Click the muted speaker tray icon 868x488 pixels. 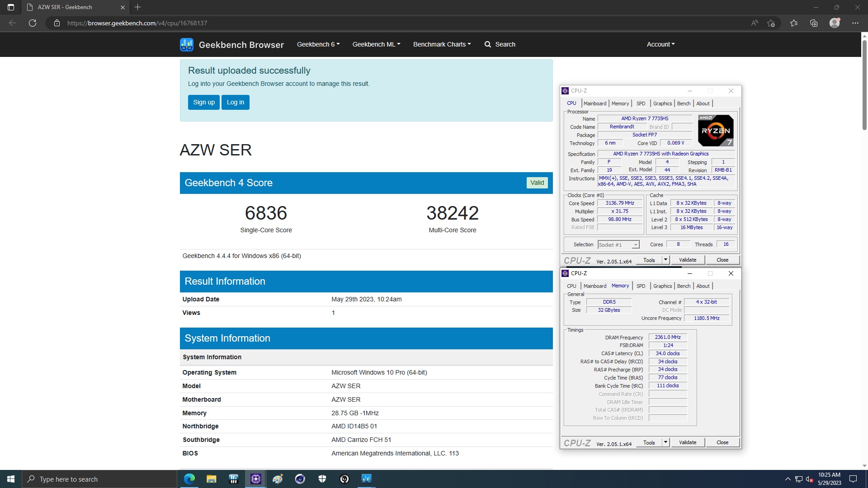(810, 479)
